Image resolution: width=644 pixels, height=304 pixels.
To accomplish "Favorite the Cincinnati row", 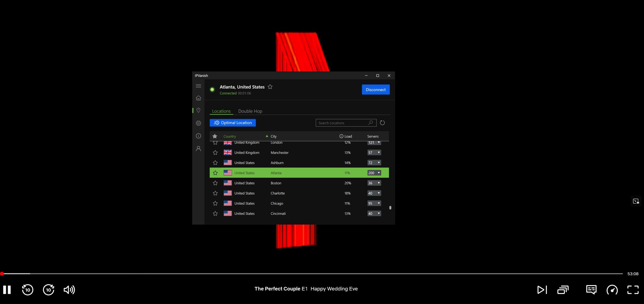I will point(215,214).
